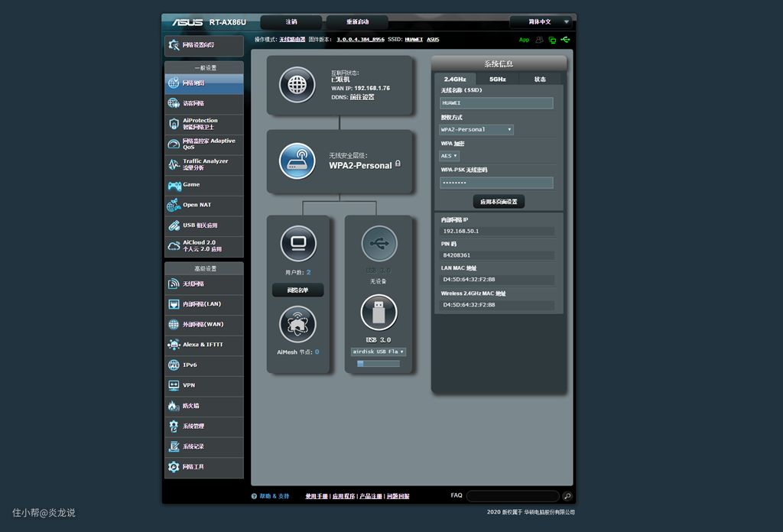783x532 pixels.
Task: Click the FAQ search magnifier icon
Action: (567, 496)
